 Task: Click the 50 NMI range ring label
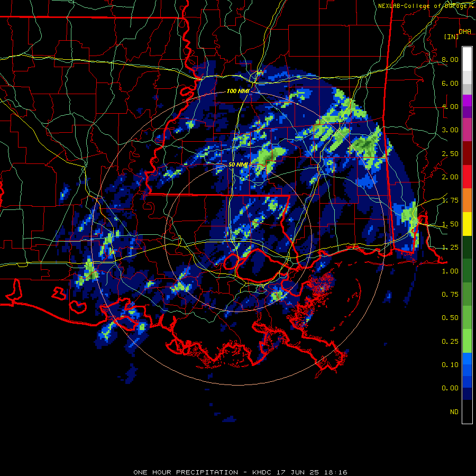click(x=239, y=164)
